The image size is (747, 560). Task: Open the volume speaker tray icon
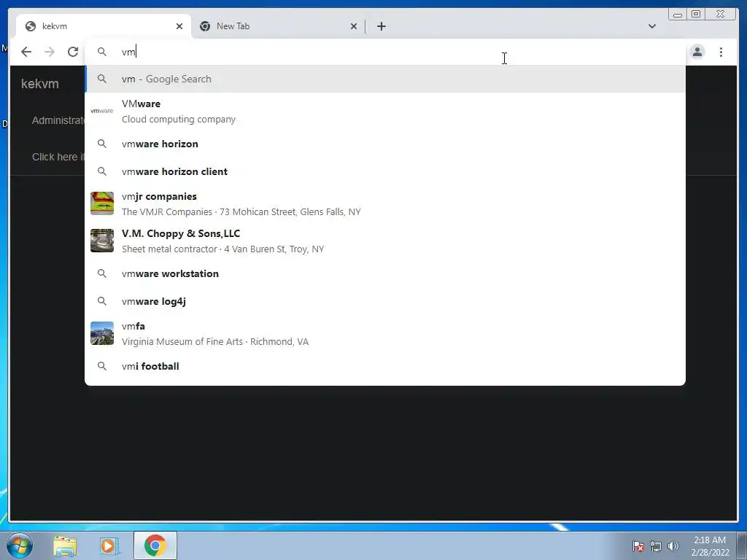click(x=673, y=546)
